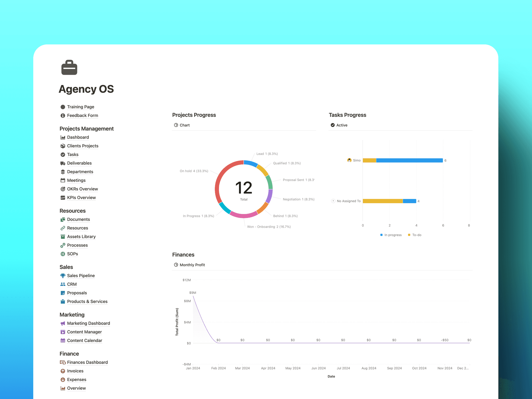Click the info icon next to Feedback Form
This screenshot has width=532, height=399.
[63, 115]
